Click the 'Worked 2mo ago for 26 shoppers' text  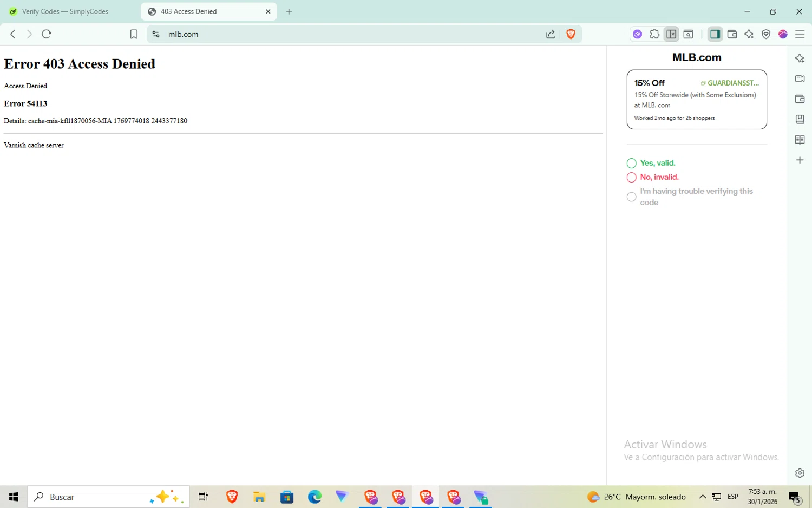pyautogui.click(x=675, y=118)
